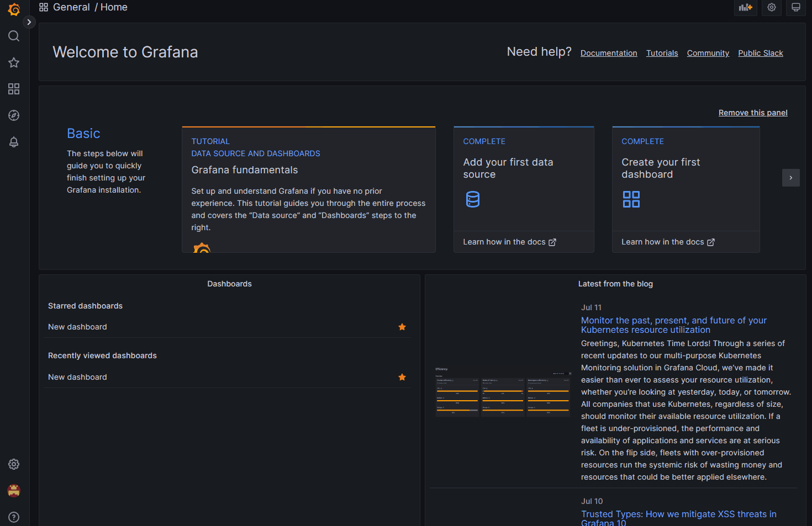Image resolution: width=812 pixels, height=526 pixels.
Task: Unstar New dashboard under Recently viewed dashboards
Action: tap(402, 377)
